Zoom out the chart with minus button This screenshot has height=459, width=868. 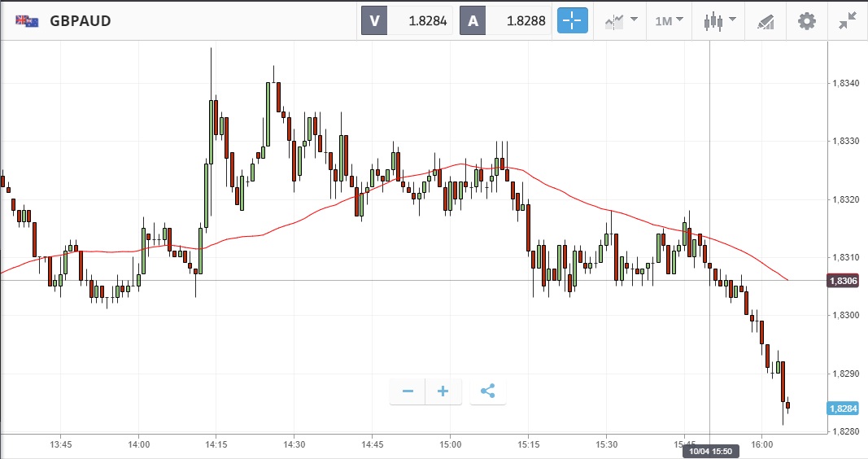click(x=408, y=391)
